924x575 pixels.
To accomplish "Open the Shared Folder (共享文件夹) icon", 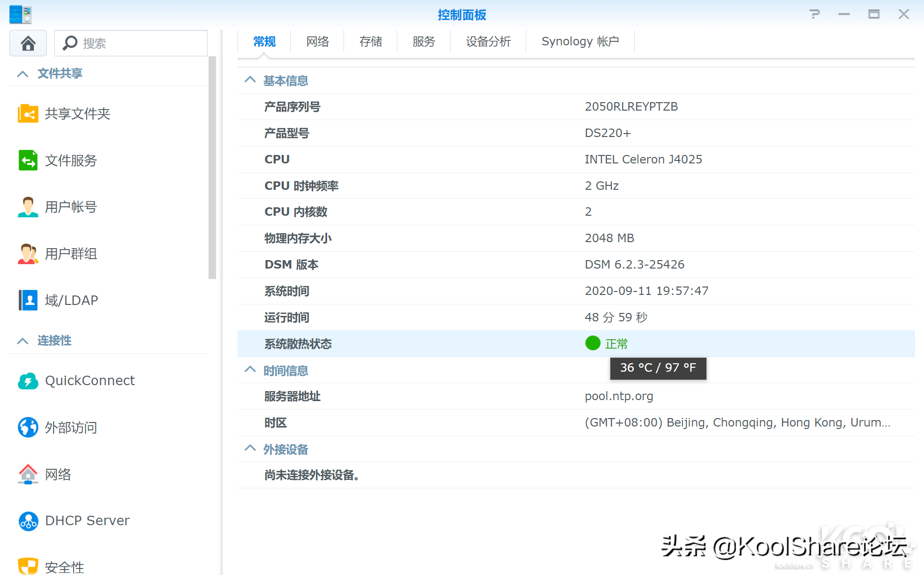I will 28,114.
